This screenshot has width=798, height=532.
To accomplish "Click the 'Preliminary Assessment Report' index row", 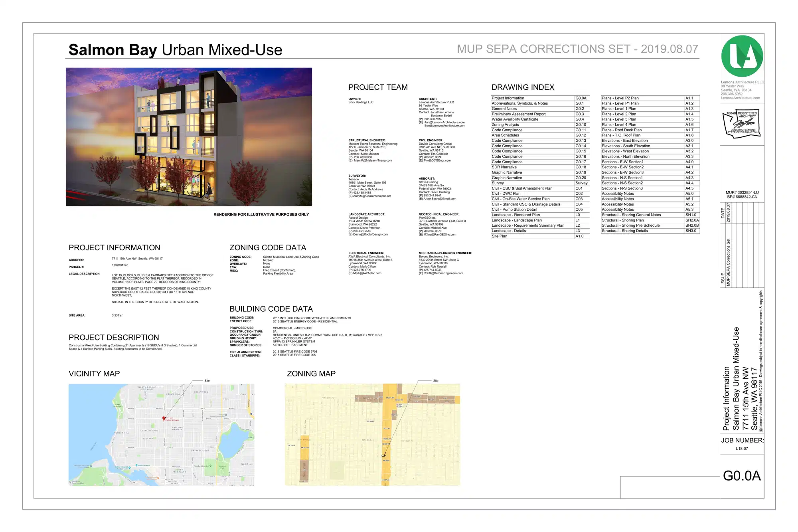I will pos(540,114).
